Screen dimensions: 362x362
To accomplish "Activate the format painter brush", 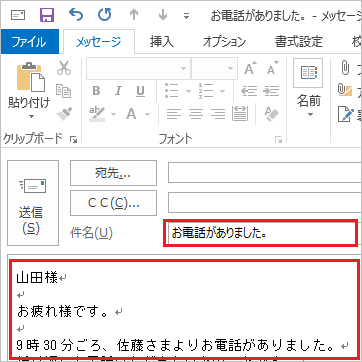I will (64, 114).
